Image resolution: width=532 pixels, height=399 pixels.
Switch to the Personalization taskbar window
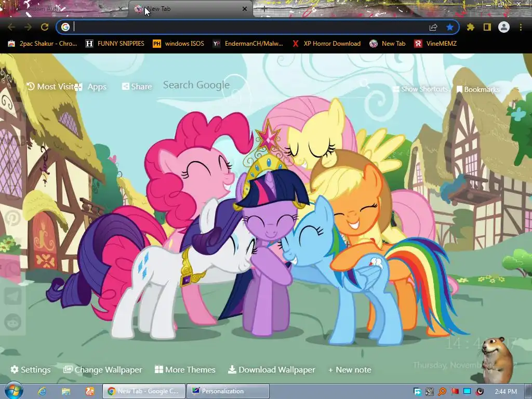coord(228,391)
